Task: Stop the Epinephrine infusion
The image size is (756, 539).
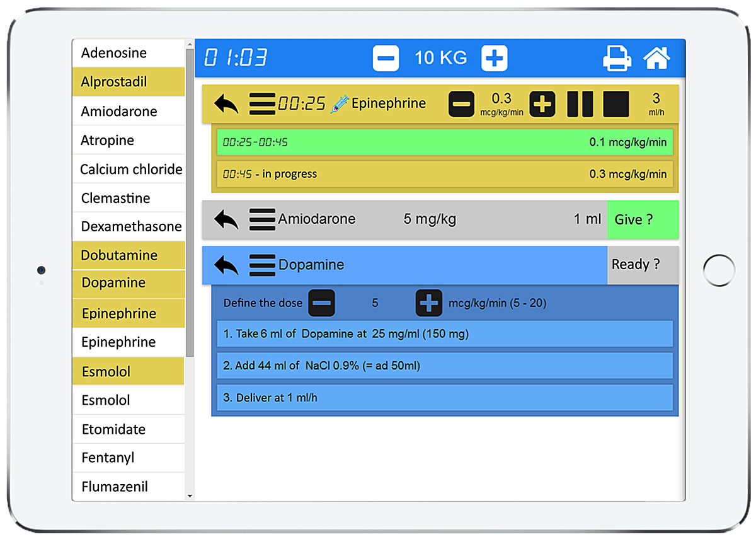Action: point(616,104)
